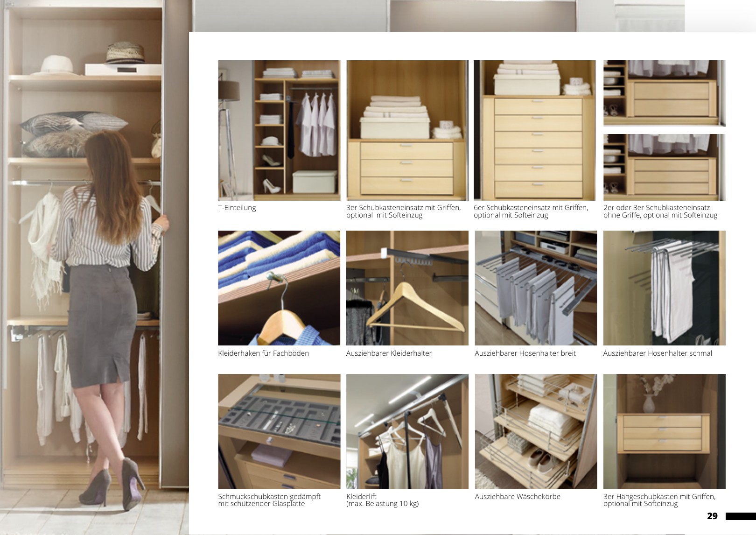Screen dimensions: 756x535
Task: Select lower drawer insert photo without handles
Action: 665,168
